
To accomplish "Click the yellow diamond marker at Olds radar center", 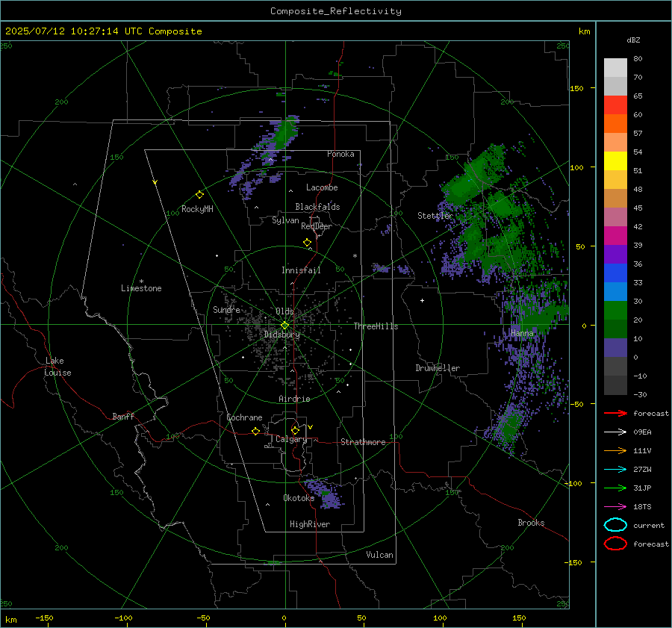I will point(284,326).
